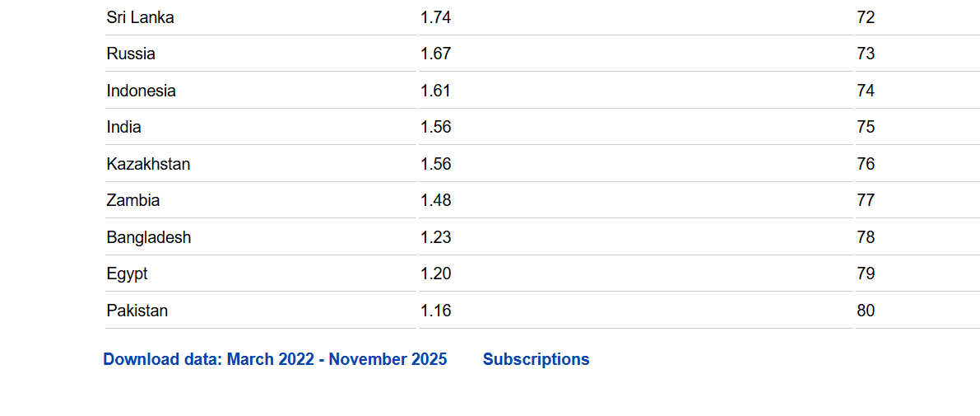This screenshot has width=980, height=416.
Task: Click the 1.61 value for Indonesia
Action: pyautogui.click(x=435, y=91)
